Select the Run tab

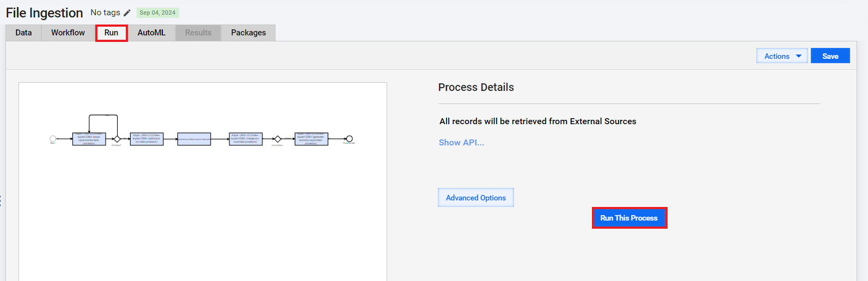pos(111,33)
